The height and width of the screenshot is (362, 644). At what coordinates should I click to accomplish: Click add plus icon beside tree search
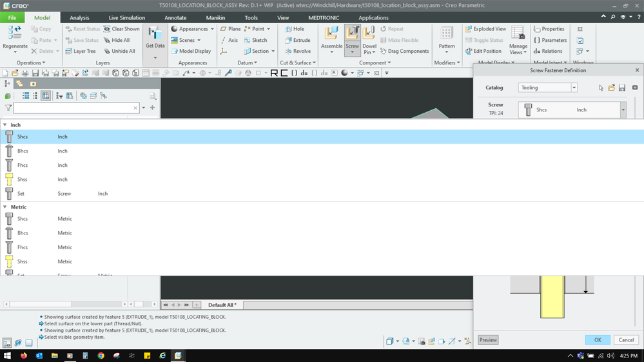(152, 108)
